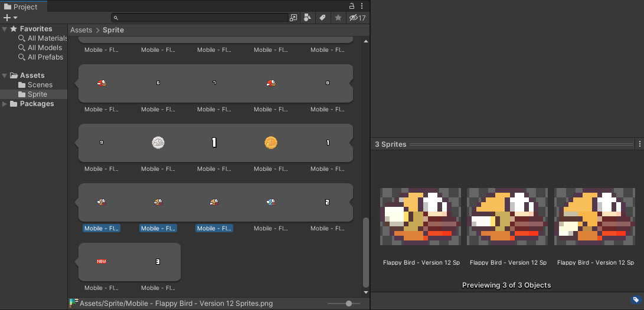
Task: Collapse the Favorites tree section
Action: pyautogui.click(x=5, y=29)
